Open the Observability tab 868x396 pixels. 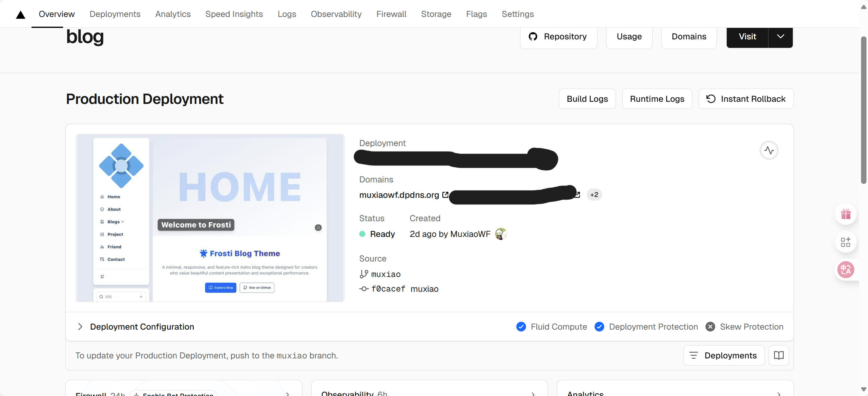[336, 14]
